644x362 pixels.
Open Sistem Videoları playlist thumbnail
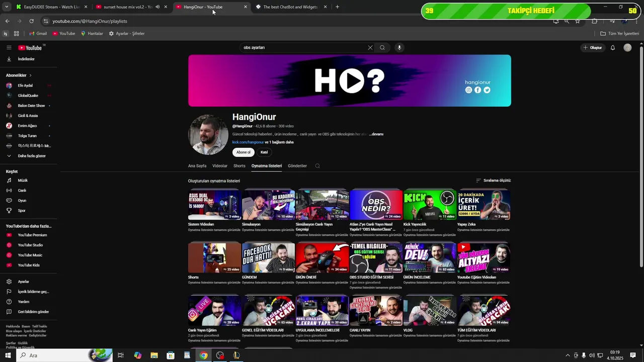pyautogui.click(x=214, y=205)
